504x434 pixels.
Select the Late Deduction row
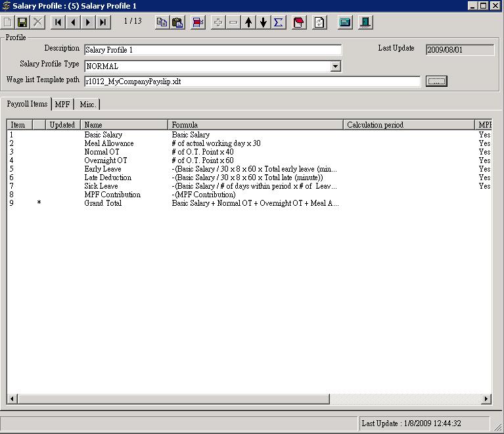[249, 178]
